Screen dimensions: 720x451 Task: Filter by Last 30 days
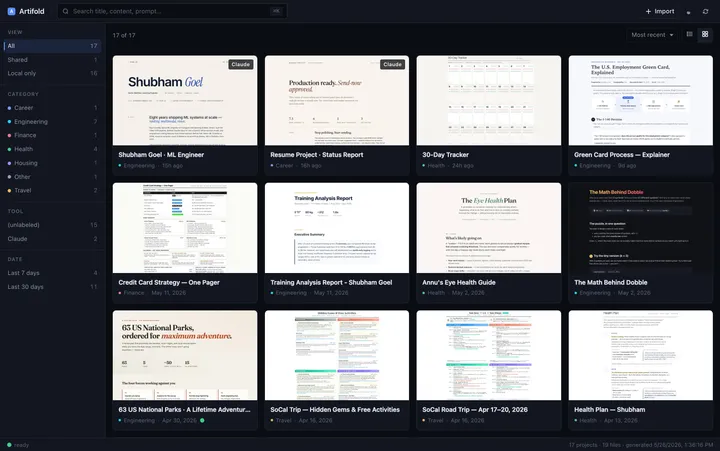52,287
